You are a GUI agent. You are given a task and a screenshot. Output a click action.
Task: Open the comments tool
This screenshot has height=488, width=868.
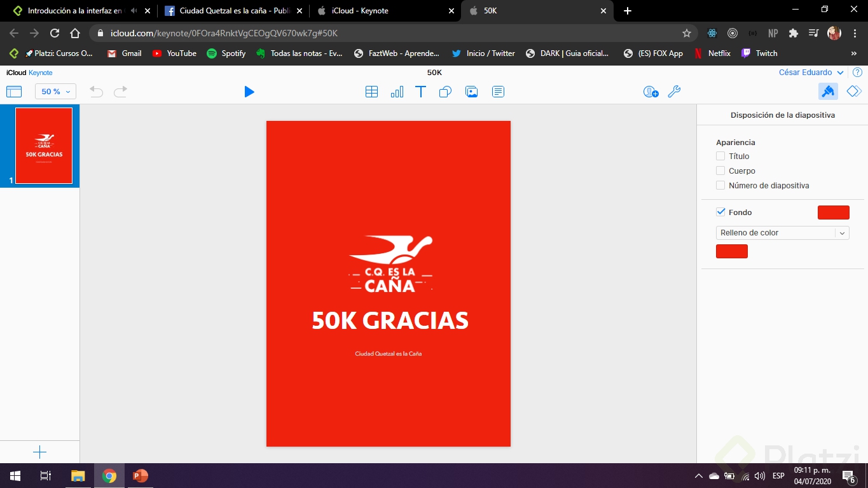click(x=498, y=92)
